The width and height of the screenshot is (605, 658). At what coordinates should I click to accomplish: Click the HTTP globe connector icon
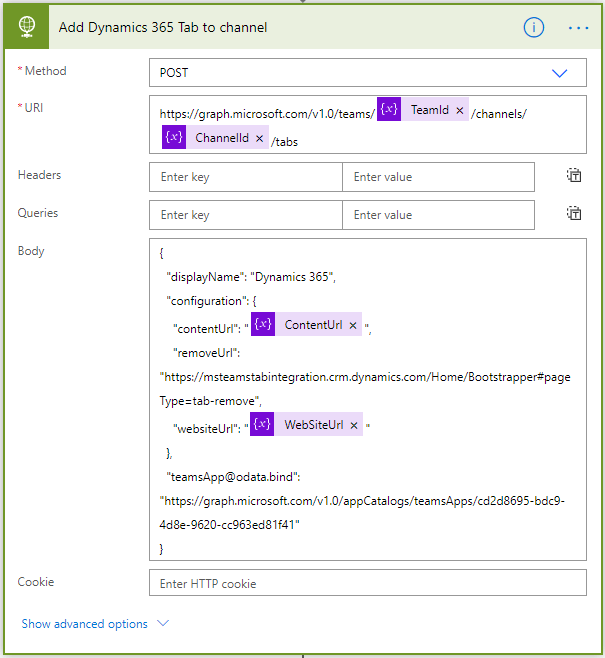tap(27, 27)
